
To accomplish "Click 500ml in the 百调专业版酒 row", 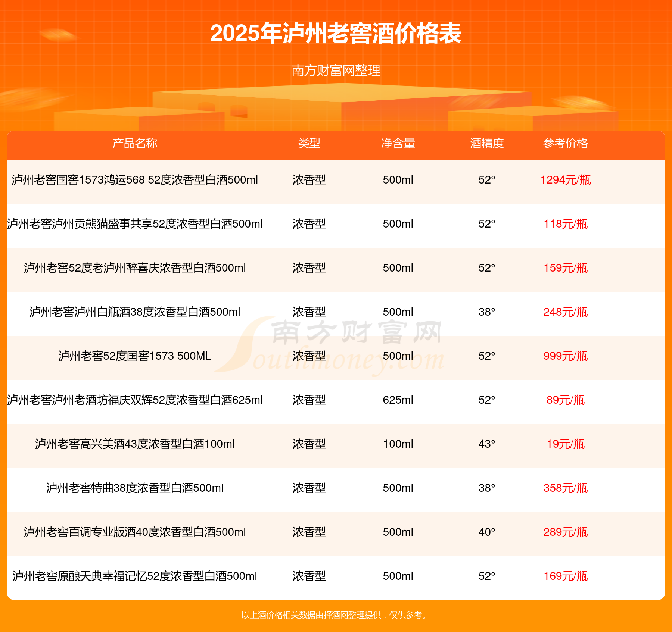I will pyautogui.click(x=398, y=532).
